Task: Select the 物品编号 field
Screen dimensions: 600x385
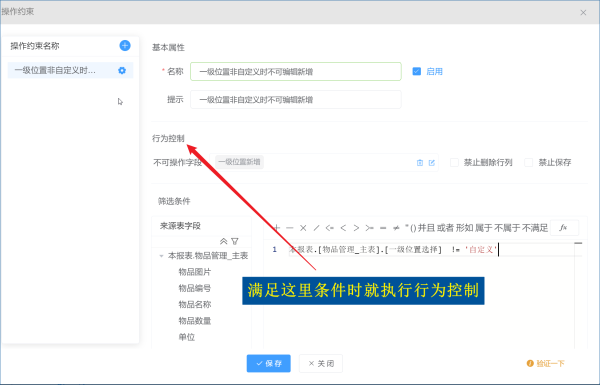Action: coord(195,288)
